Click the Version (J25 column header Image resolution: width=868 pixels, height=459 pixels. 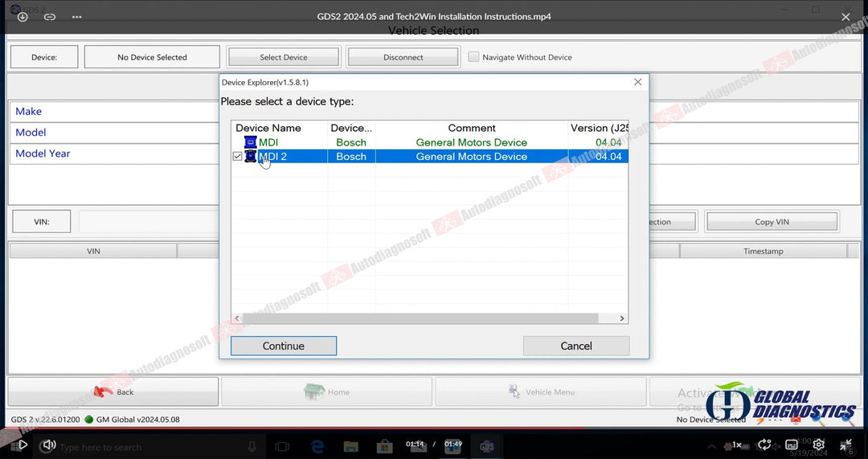pyautogui.click(x=599, y=128)
